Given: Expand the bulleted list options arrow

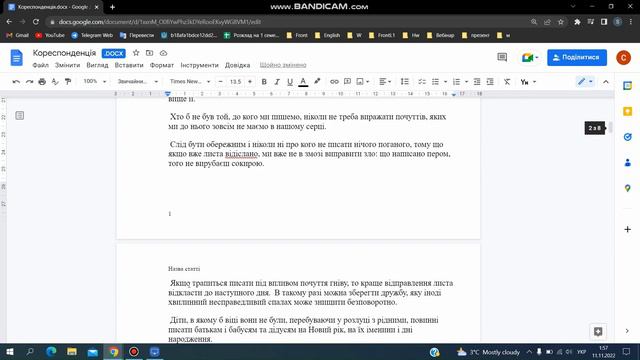Looking at the screenshot, I should 445,82.
